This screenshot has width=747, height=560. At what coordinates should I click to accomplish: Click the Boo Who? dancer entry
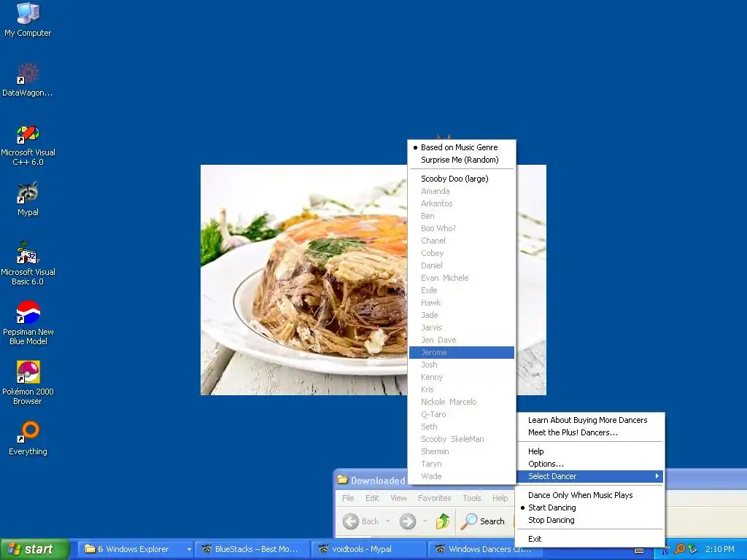(x=462, y=228)
